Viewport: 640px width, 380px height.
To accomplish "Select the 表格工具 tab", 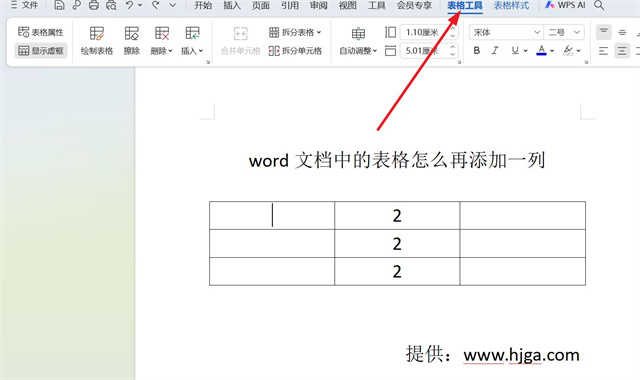I will coord(465,6).
